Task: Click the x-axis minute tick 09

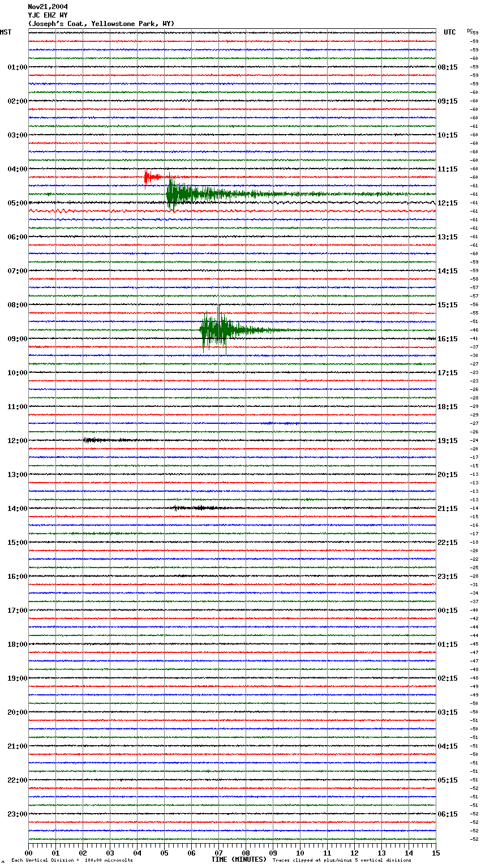Action: pyautogui.click(x=273, y=853)
